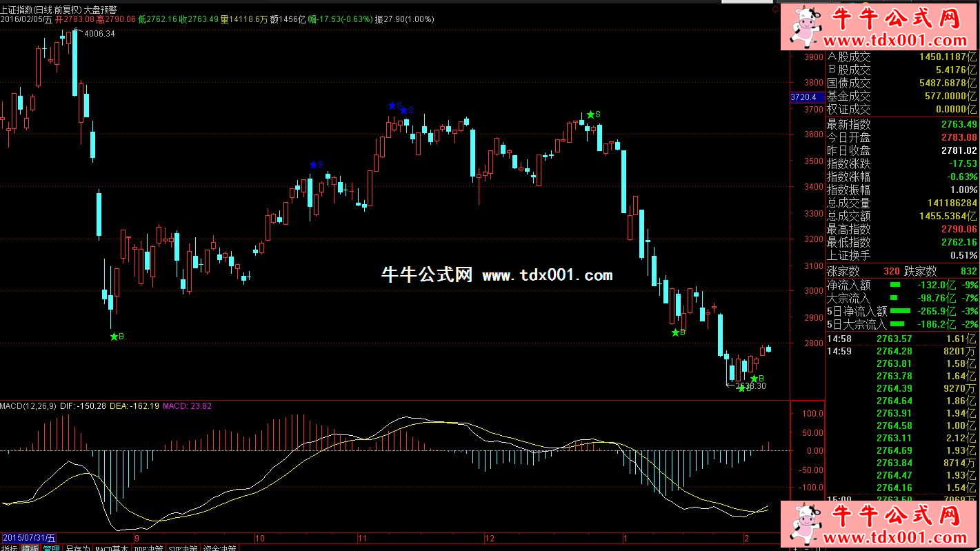Click chart title 上证指数(日线.前复权)
This screenshot has width=980, height=551.
click(41, 10)
